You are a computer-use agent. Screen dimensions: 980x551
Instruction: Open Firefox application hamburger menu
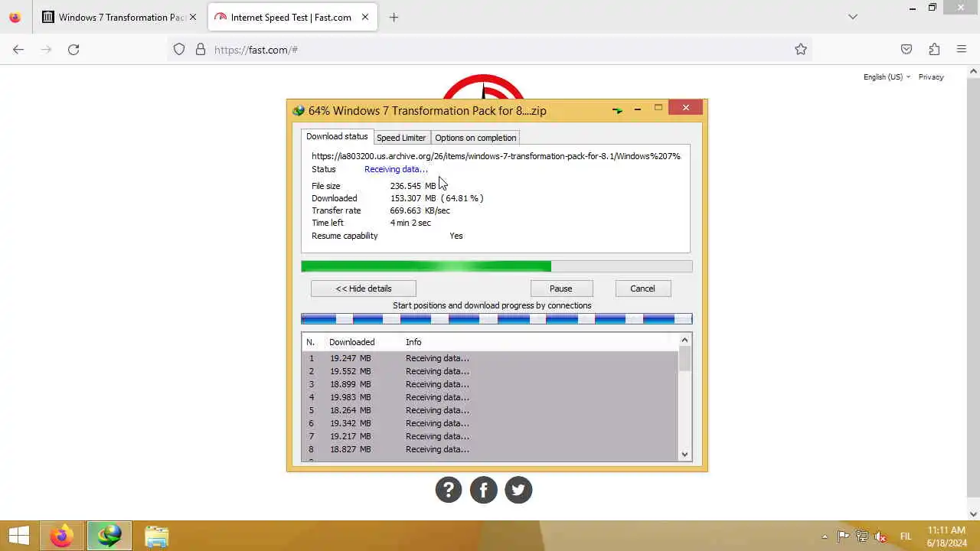pos(962,50)
